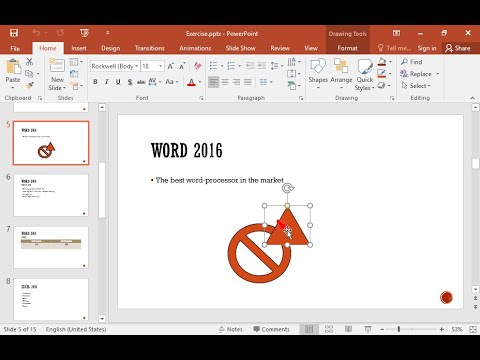Open the Character Spacing AV dropdown
Screen dimensions: 480x360
[155, 82]
